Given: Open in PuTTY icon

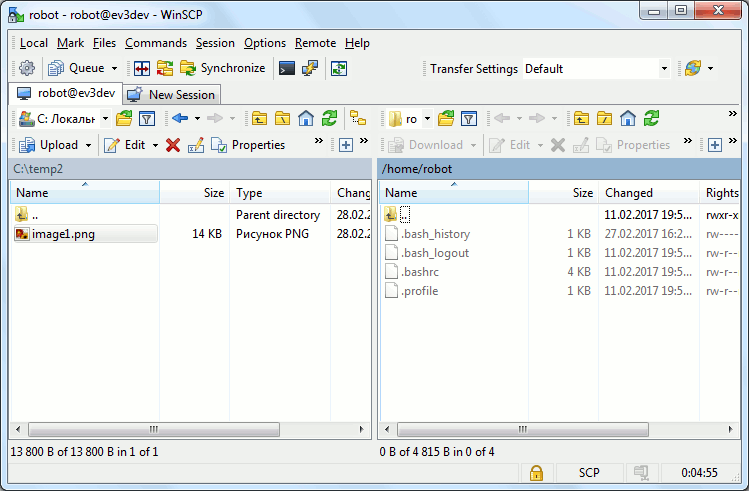Looking at the screenshot, I should tap(310, 69).
